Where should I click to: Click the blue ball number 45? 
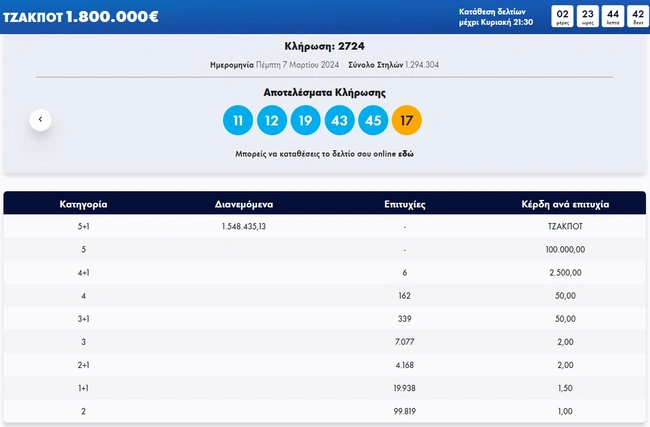[x=373, y=120]
